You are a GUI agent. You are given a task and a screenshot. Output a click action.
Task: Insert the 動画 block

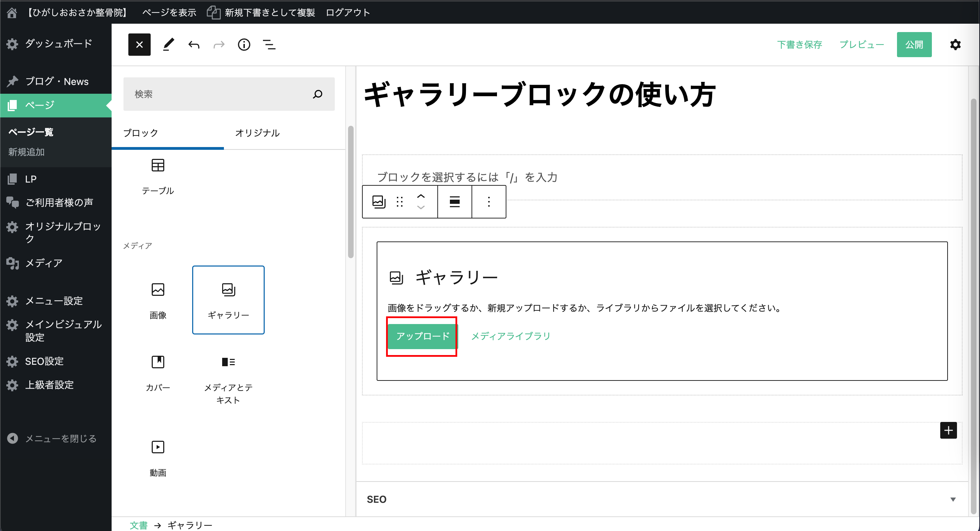point(158,457)
